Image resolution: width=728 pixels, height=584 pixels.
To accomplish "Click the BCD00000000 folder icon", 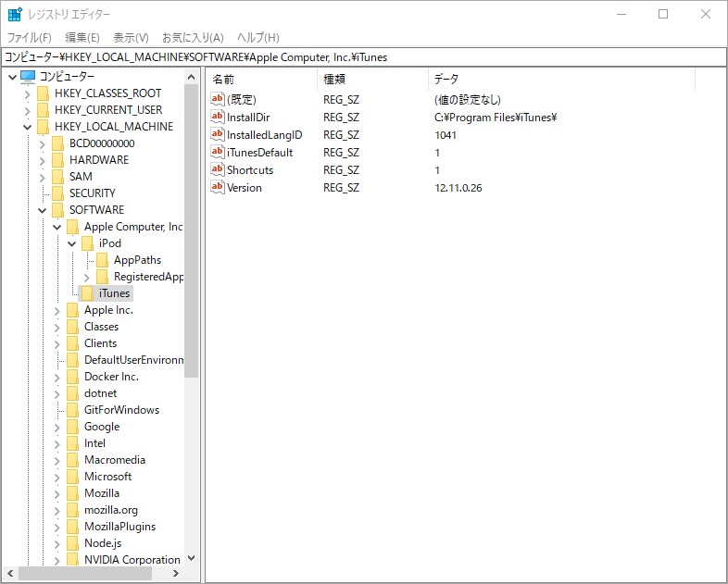I will pos(58,143).
